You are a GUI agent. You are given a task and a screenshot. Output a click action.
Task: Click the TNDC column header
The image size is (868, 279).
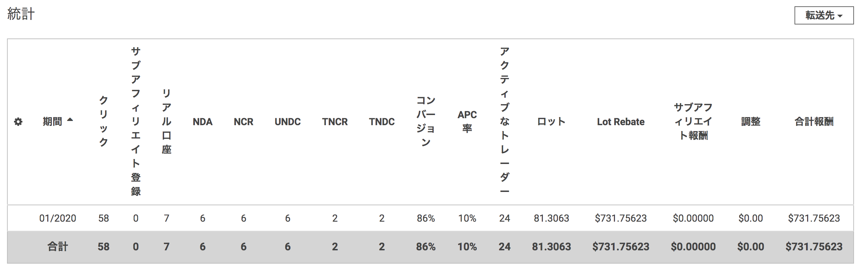pos(381,122)
